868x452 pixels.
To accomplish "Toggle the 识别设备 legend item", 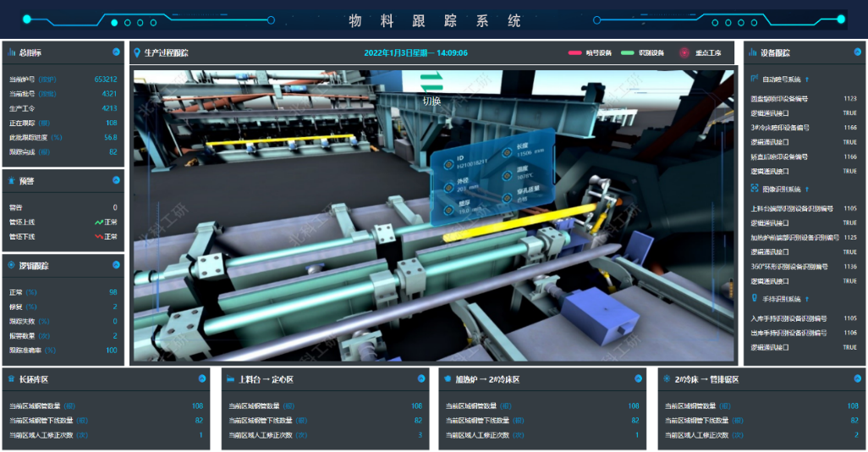I will [642, 52].
